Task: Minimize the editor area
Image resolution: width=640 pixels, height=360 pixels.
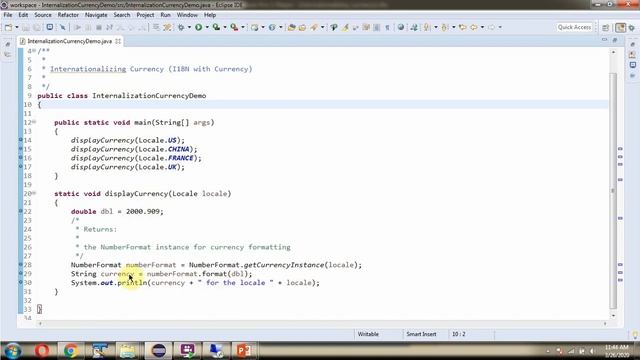Action: [x=604, y=40]
